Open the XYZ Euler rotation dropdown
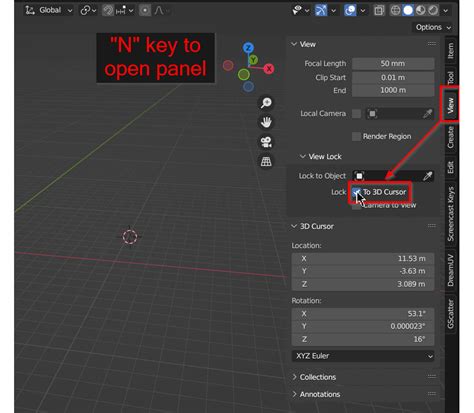The image size is (474, 413). pos(363,356)
